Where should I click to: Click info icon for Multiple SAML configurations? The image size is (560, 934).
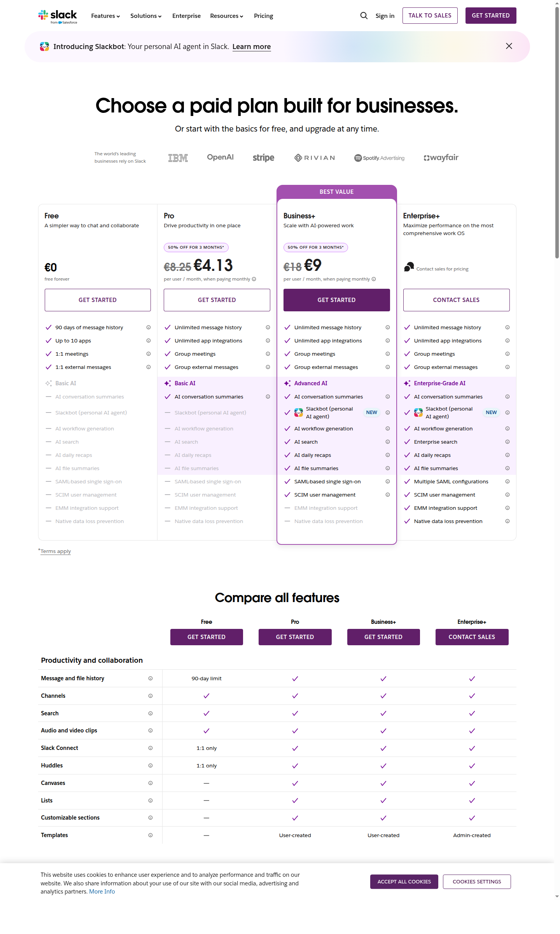click(x=507, y=481)
